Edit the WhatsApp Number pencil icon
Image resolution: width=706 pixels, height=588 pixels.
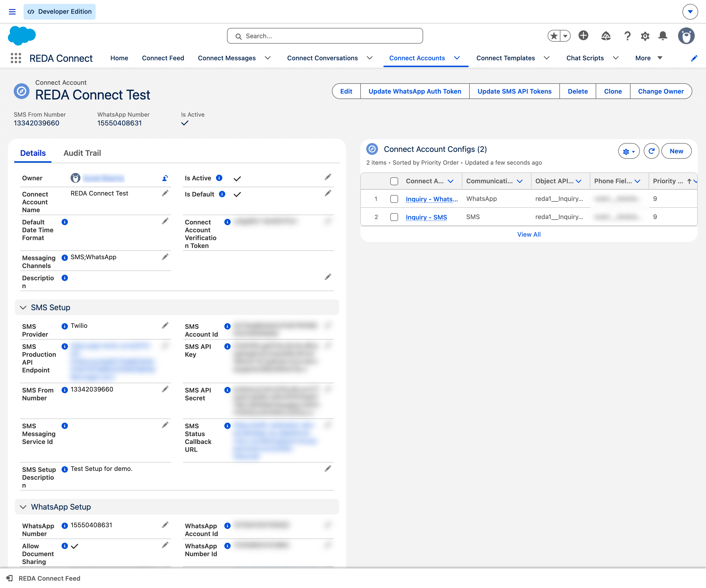tap(165, 525)
